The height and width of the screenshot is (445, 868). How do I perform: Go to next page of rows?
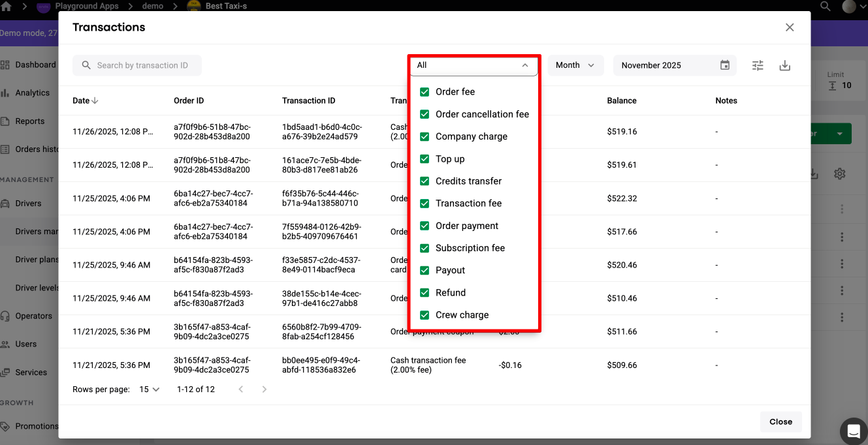[x=264, y=390]
